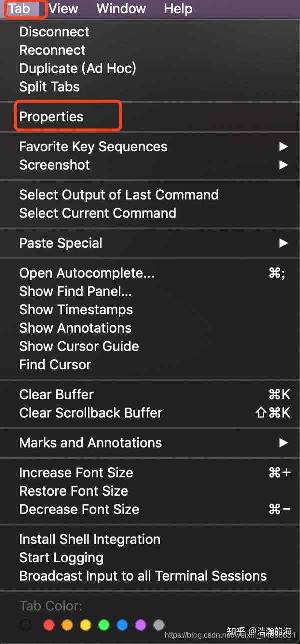This screenshot has width=300, height=644.
Task: Toggle Show Cursor Guide
Action: (x=79, y=346)
